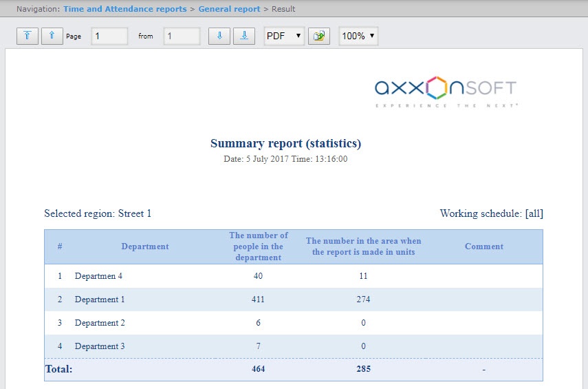Click the current page number field

[109, 36]
